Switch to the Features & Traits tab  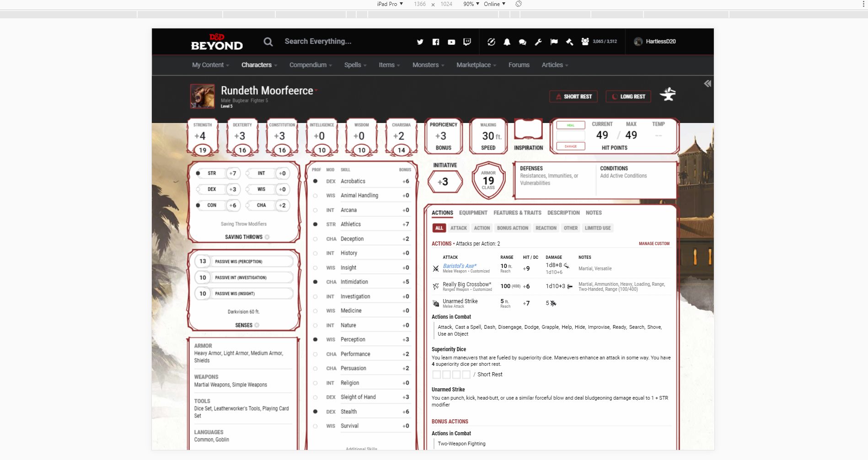tap(517, 213)
